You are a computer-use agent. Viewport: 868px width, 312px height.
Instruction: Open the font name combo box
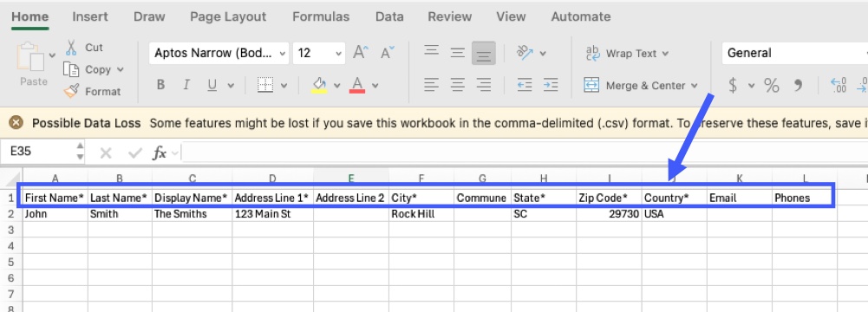(x=219, y=53)
